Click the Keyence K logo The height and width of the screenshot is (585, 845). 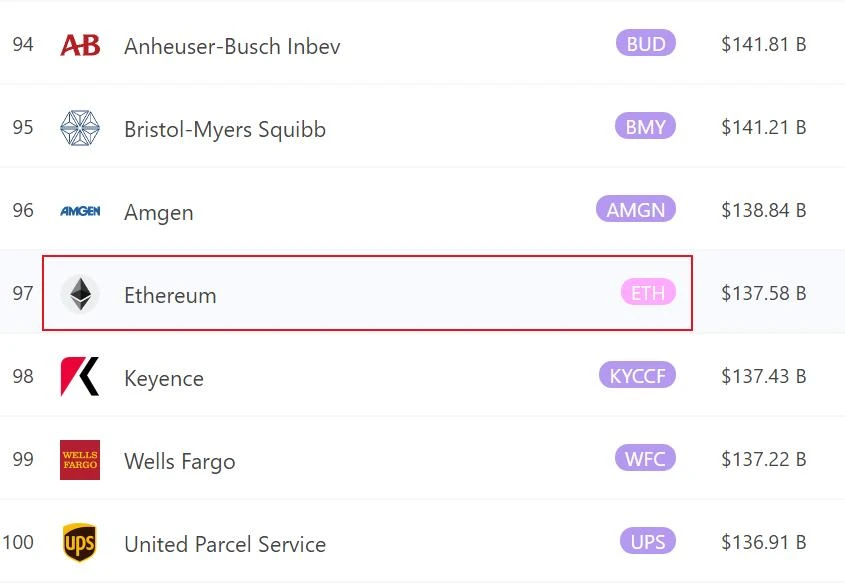click(x=80, y=377)
